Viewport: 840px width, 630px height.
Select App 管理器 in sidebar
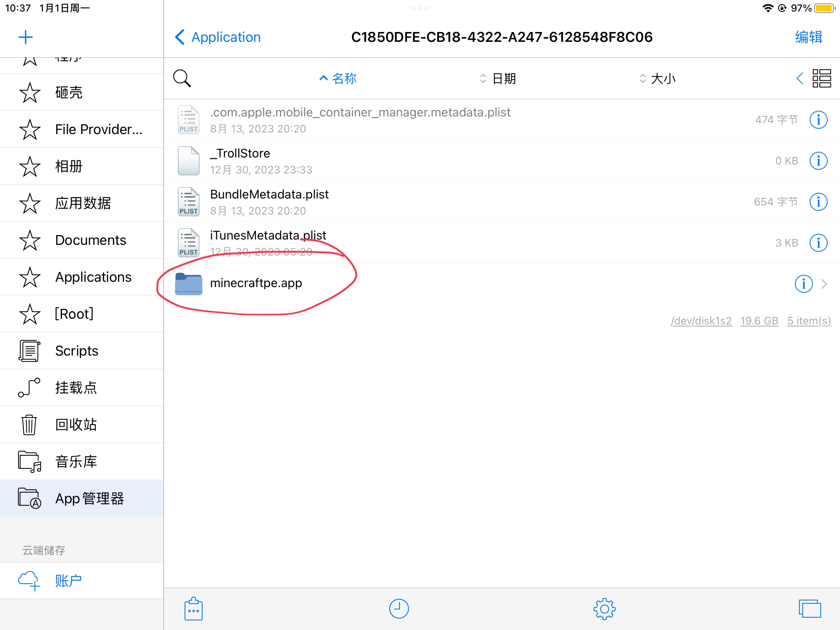coord(82,498)
